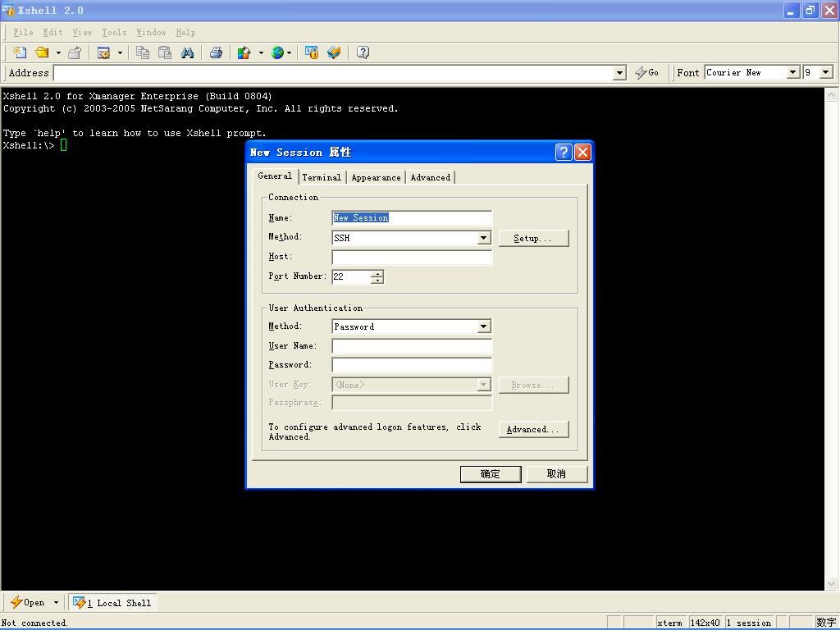840x630 pixels.
Task: Click the lightning Go button
Action: click(x=646, y=72)
